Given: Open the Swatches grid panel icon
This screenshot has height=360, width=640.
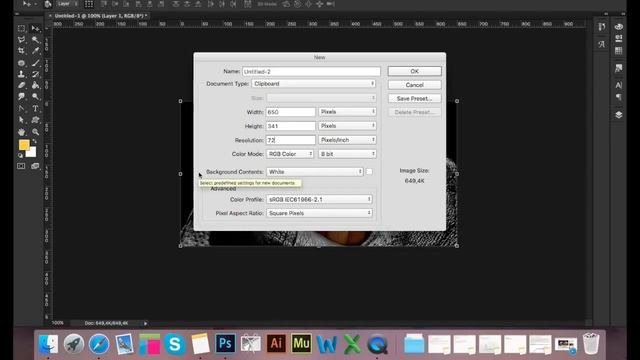Looking at the screenshot, I should [x=619, y=51].
